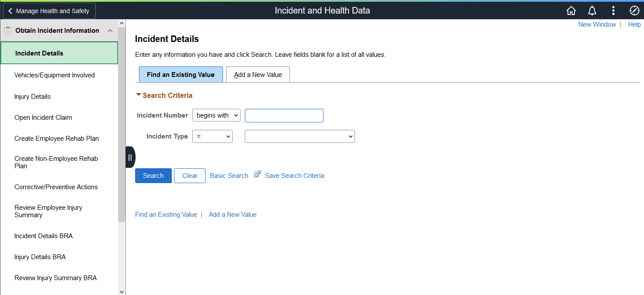The height and width of the screenshot is (295, 644).
Task: Open the Notifications bell
Action: click(x=592, y=10)
